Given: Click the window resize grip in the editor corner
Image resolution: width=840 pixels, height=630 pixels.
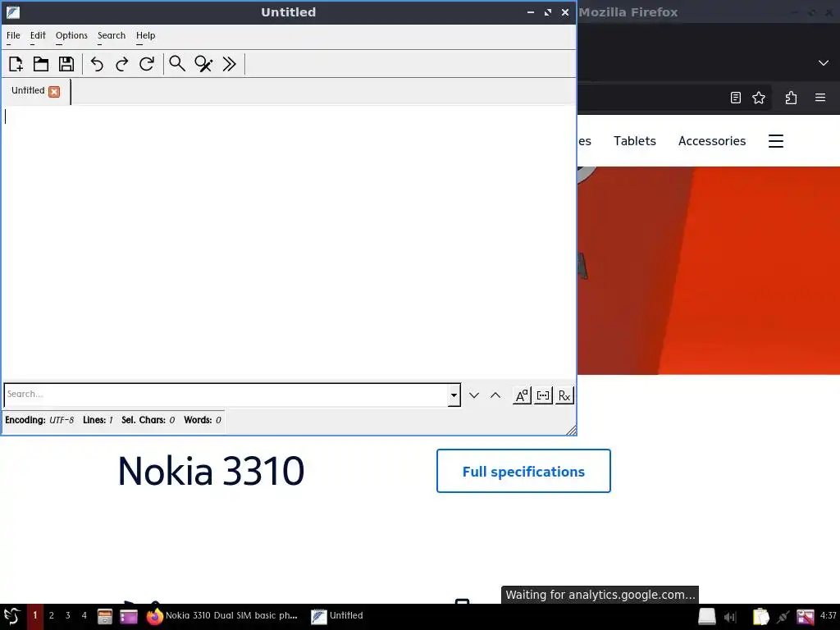Looking at the screenshot, I should point(571,430).
